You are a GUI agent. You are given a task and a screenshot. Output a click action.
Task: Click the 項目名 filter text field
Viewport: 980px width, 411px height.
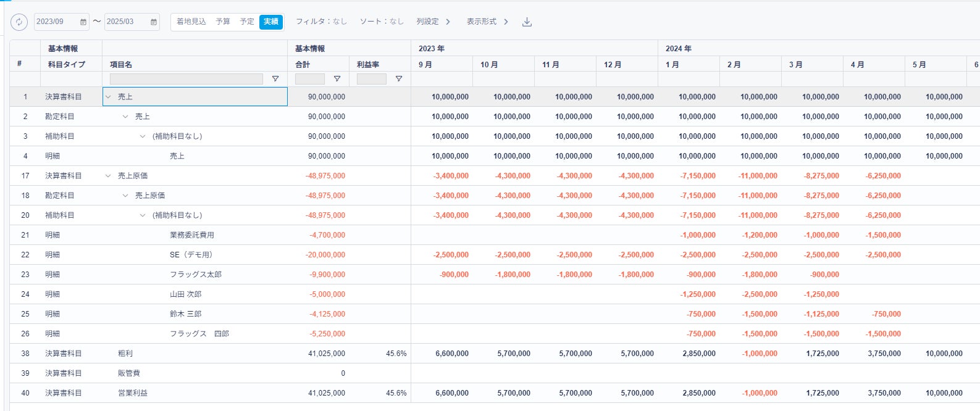(186, 79)
